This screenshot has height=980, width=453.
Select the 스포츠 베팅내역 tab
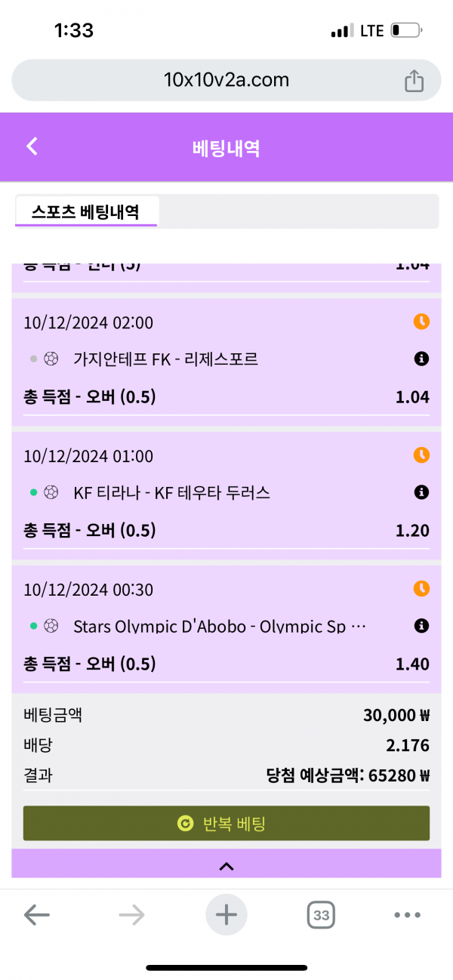85,211
